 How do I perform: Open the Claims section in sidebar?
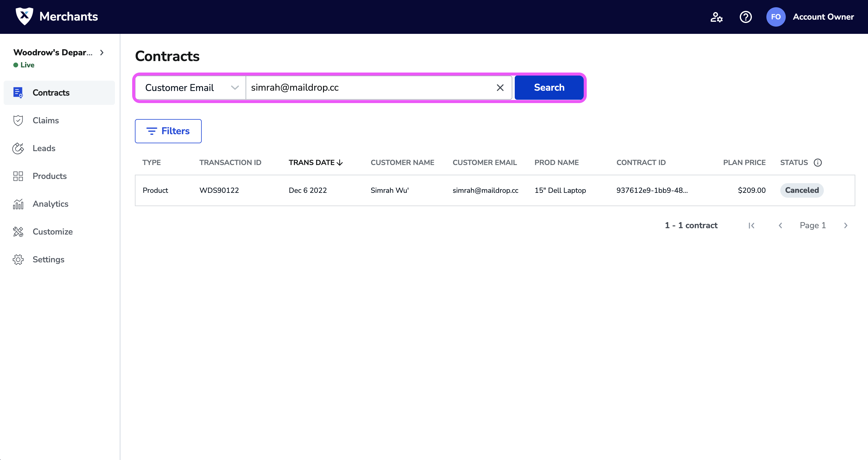click(45, 121)
